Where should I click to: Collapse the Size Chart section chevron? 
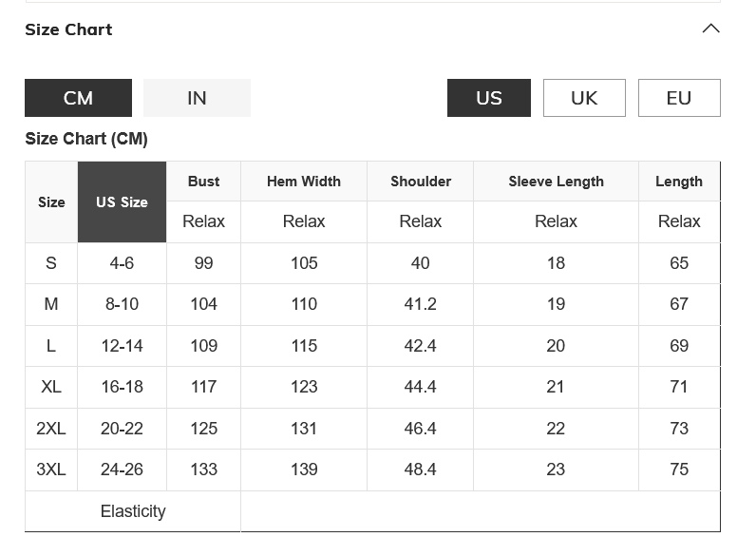[x=710, y=29]
